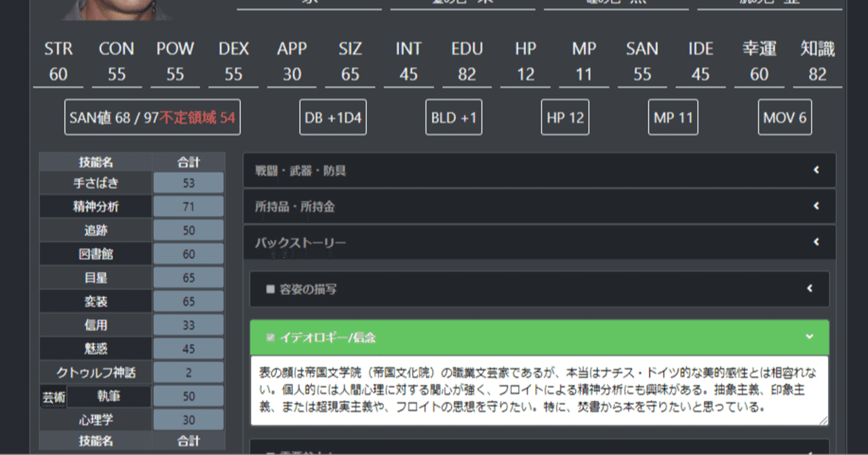Click the red 不定領域 54 text
868x455 pixels.
pyautogui.click(x=197, y=118)
